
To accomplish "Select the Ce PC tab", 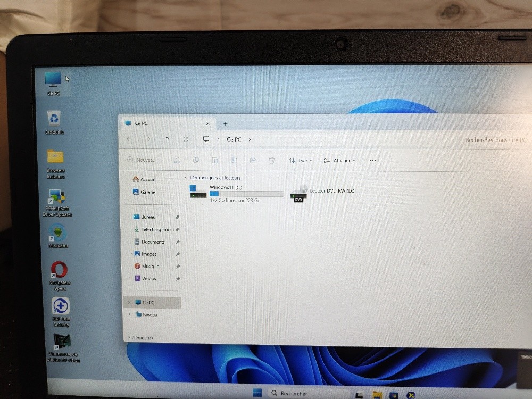I will pos(168,123).
